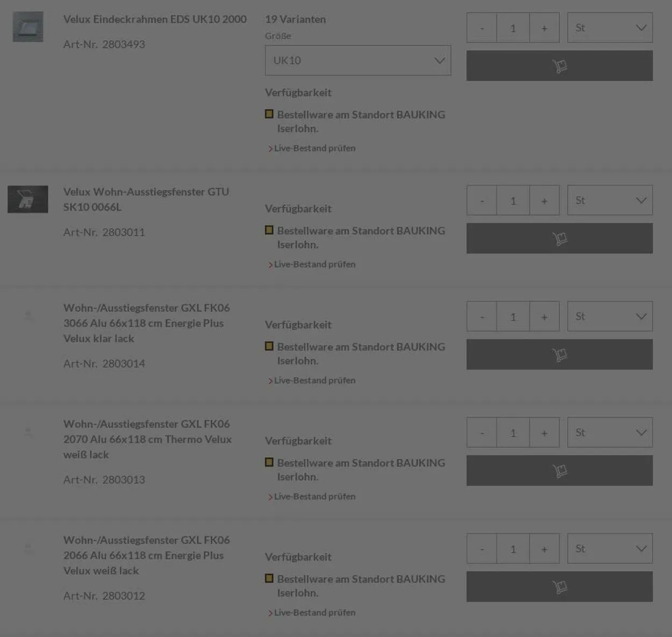Expand the Größe UK10 dropdown
This screenshot has height=637, width=672.
[x=358, y=60]
